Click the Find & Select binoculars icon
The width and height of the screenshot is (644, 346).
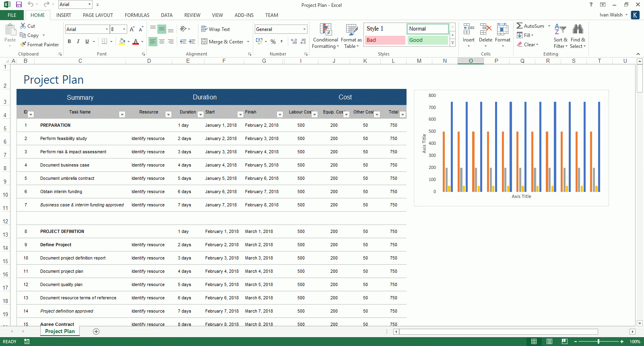pyautogui.click(x=578, y=29)
